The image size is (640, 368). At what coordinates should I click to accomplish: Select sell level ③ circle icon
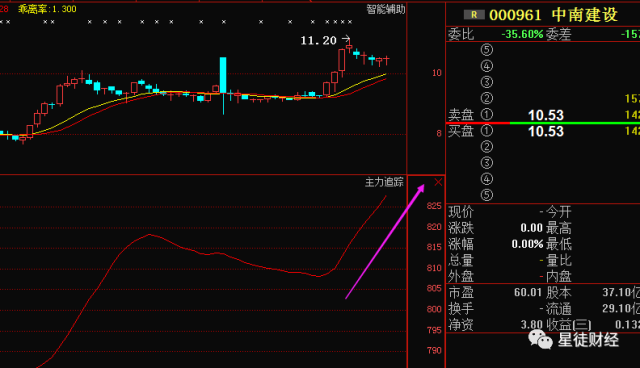[x=487, y=82]
